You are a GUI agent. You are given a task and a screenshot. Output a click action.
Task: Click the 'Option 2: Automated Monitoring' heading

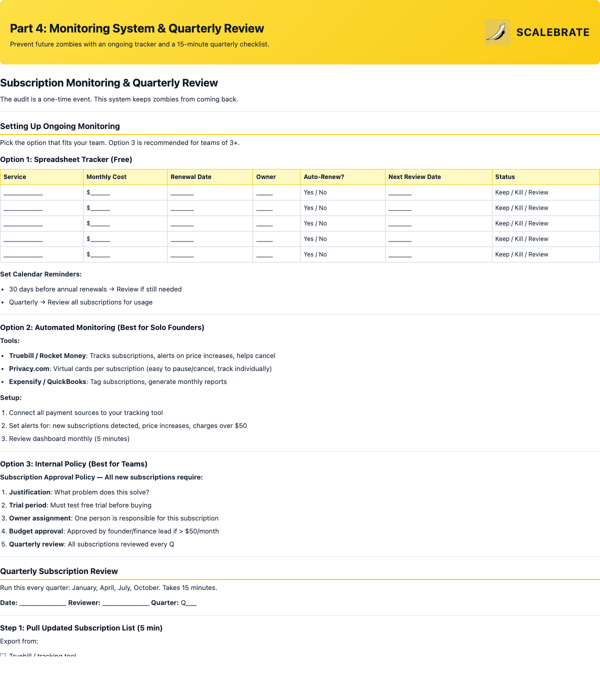(102, 327)
